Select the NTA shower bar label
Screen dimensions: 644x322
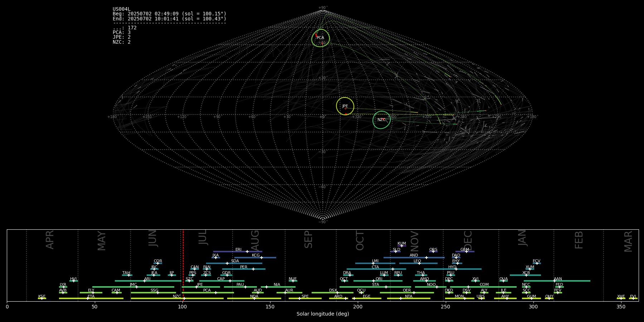coord(409,297)
